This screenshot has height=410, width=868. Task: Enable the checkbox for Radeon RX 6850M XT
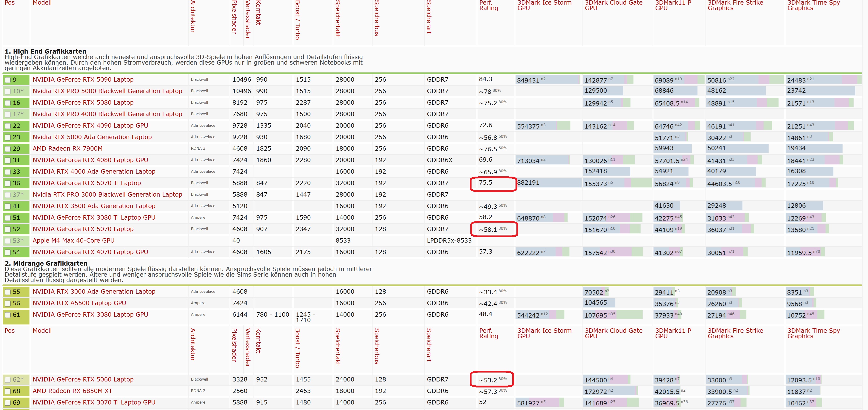click(8, 391)
